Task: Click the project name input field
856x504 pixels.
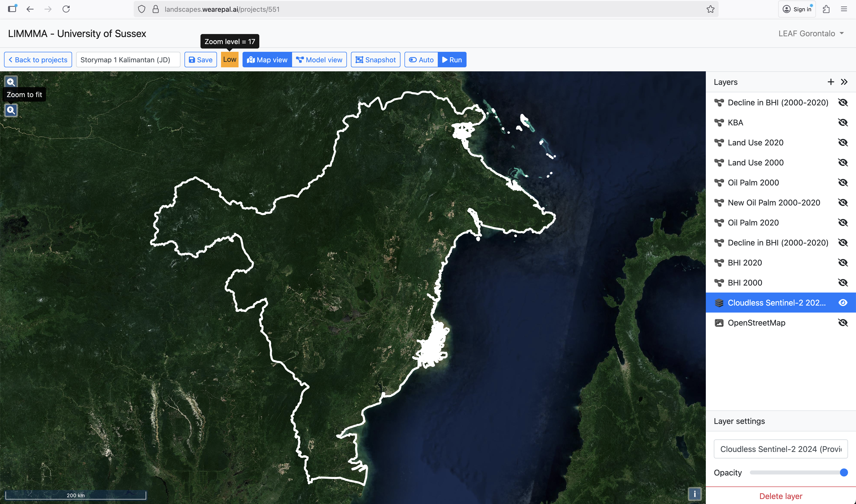Action: coord(128,60)
